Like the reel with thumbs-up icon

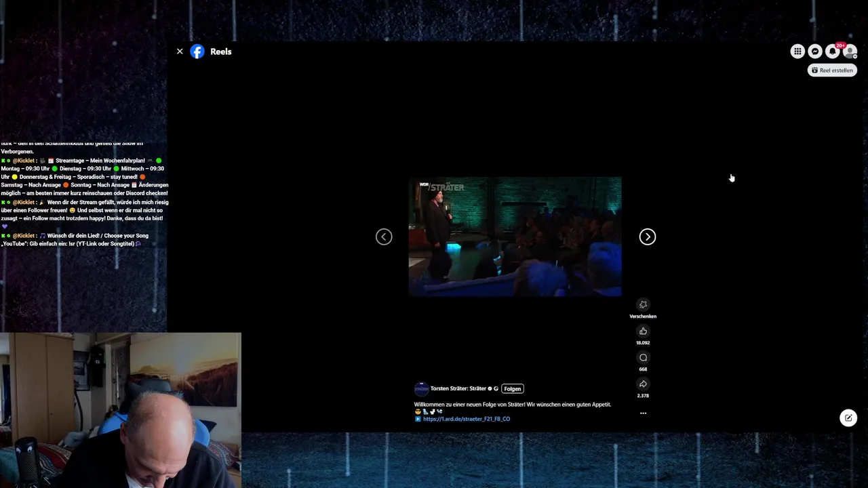pyautogui.click(x=643, y=331)
